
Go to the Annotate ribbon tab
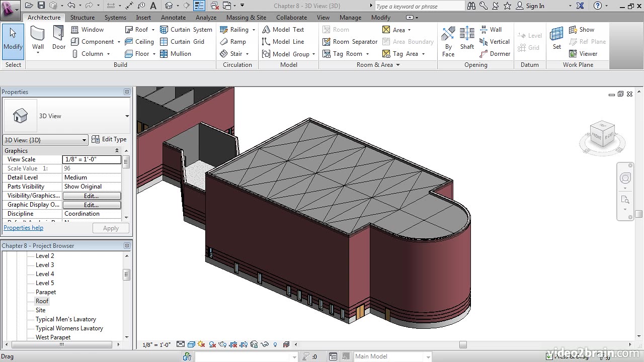pyautogui.click(x=173, y=17)
